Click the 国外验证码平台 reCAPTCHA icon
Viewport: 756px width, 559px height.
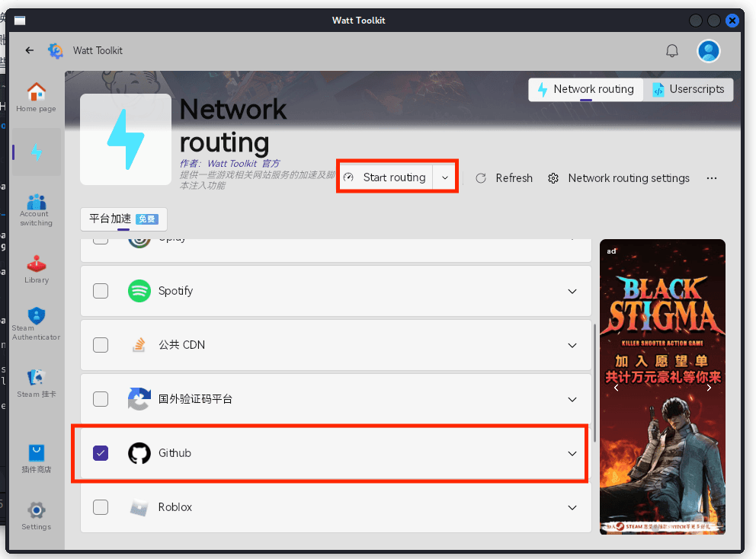tap(139, 399)
